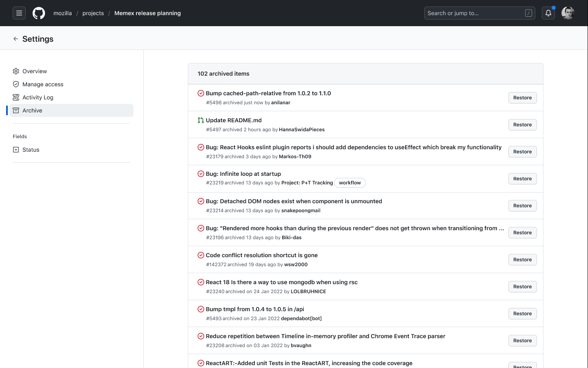Screen dimensions: 588x368
Task: Focus the Search or jump to field
Action: [x=480, y=13]
